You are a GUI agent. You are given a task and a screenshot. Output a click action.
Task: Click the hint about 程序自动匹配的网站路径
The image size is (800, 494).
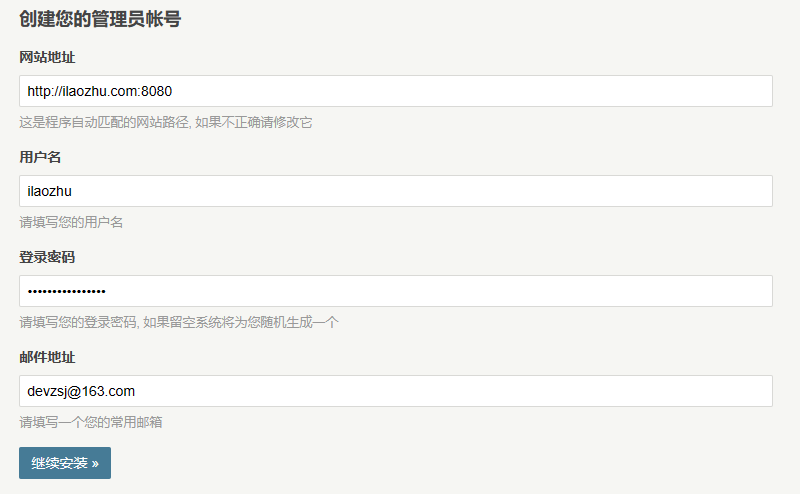(x=166, y=122)
